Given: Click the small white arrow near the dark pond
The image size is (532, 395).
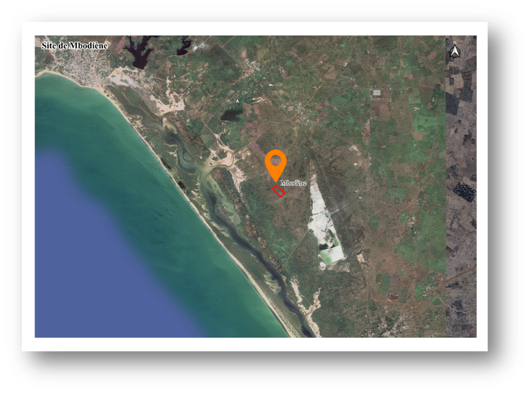Looking at the screenshot, I should click(237, 102).
